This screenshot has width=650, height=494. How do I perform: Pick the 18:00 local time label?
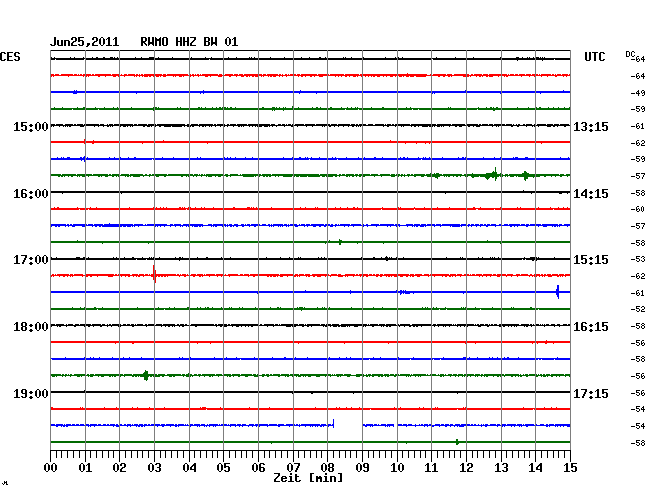(31, 327)
